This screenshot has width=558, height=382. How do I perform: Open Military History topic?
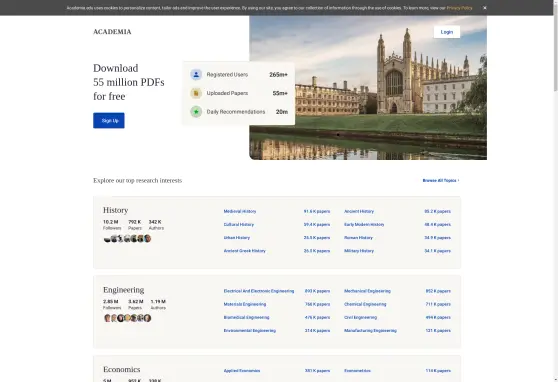pyautogui.click(x=359, y=251)
